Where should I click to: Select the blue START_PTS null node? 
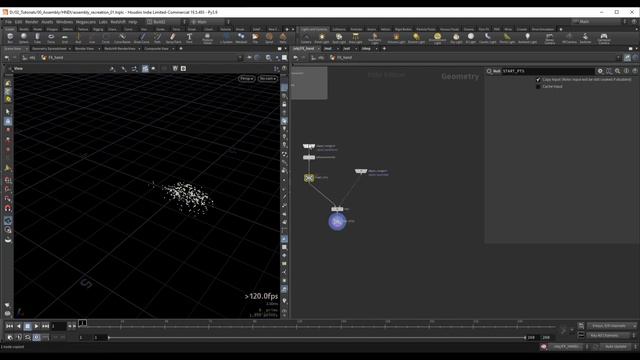[337, 222]
